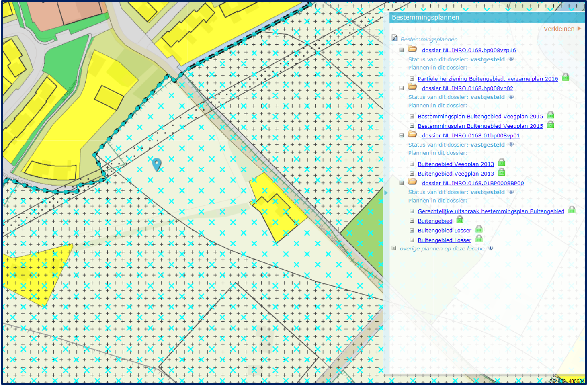
Task: Click info icon beside overige plannen op deze locatie
Action: coord(491,248)
